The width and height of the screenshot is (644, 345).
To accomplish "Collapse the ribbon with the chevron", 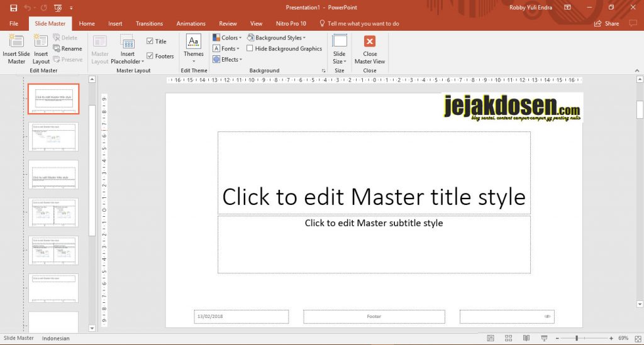I will click(x=637, y=70).
